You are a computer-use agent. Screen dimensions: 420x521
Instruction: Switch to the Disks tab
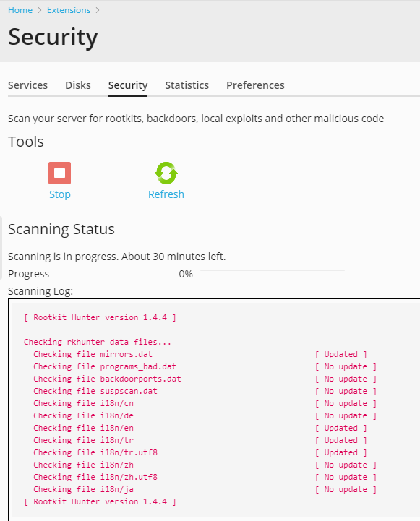pyautogui.click(x=78, y=85)
